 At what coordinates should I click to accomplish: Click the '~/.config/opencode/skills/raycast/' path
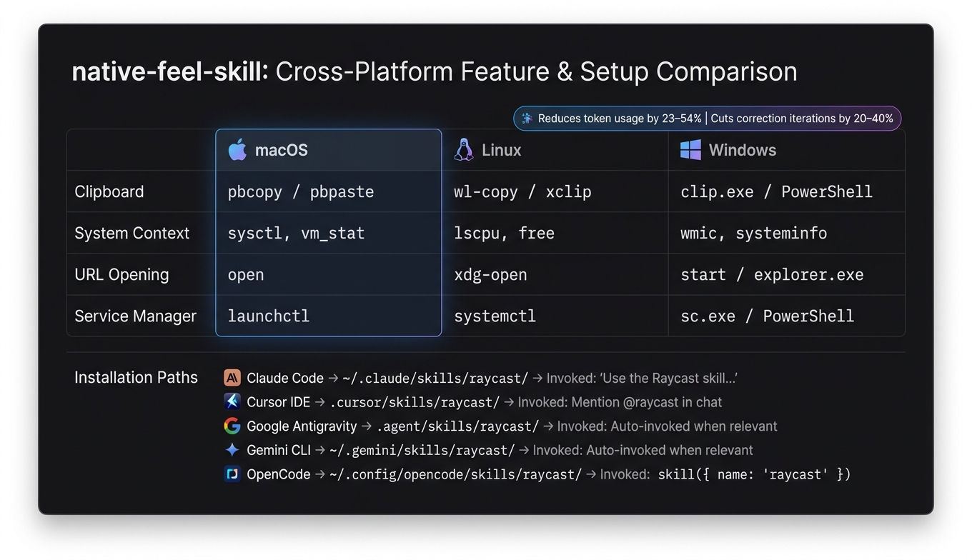coord(455,474)
